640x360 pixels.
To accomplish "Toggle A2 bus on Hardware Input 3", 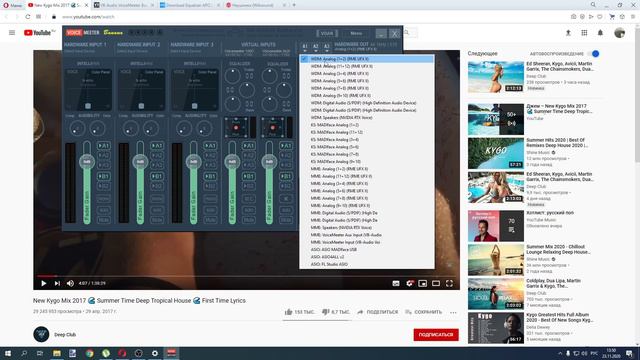I will click(x=210, y=155).
